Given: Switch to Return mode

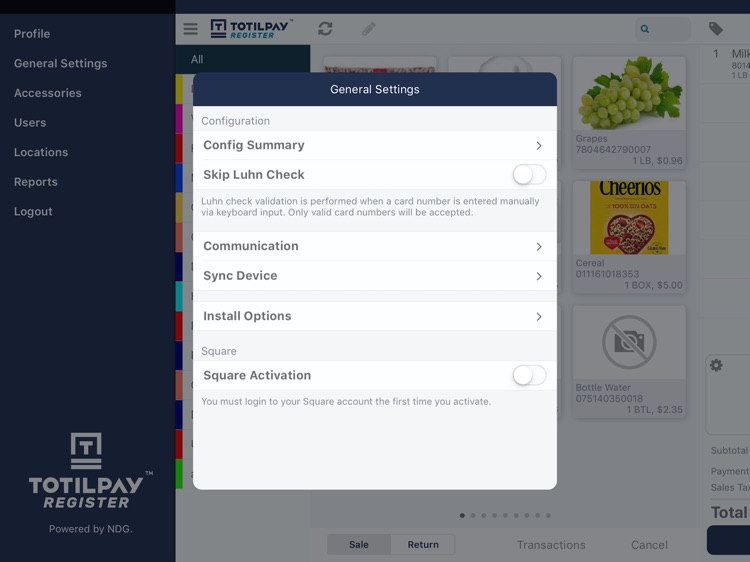Looking at the screenshot, I should click(423, 545).
